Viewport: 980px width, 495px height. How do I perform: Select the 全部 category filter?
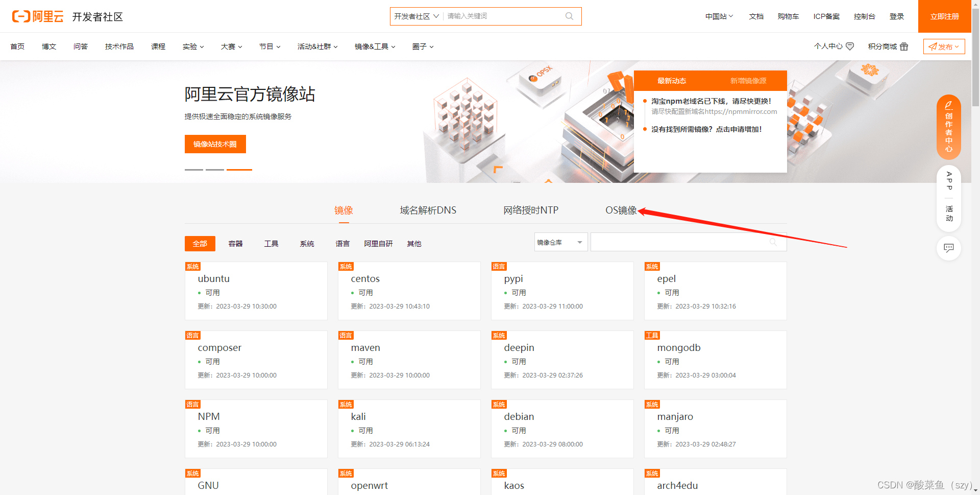pyautogui.click(x=200, y=244)
